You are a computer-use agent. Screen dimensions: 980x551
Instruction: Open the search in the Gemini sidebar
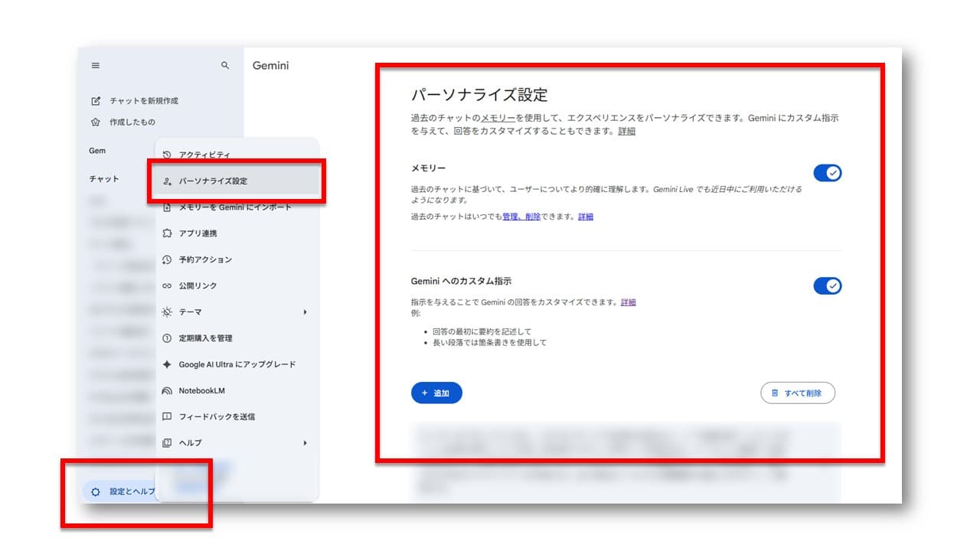224,65
